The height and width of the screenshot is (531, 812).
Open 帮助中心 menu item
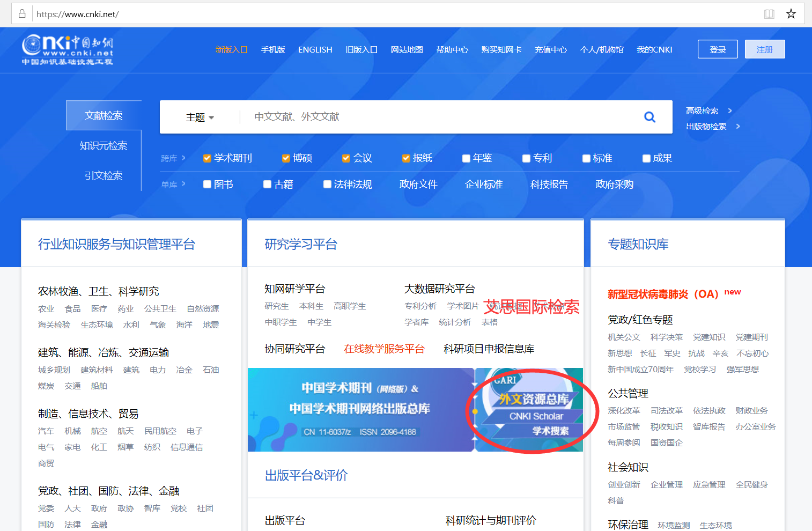click(452, 49)
